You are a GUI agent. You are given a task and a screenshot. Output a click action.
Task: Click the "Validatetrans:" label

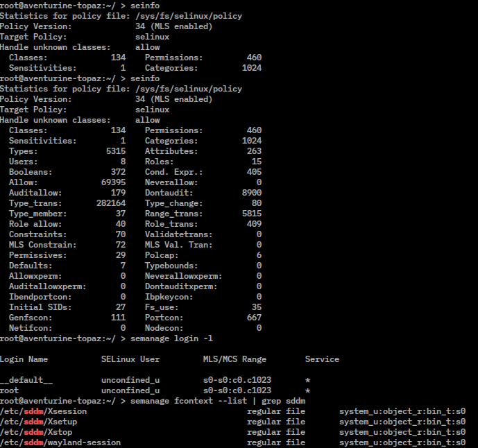(x=178, y=234)
